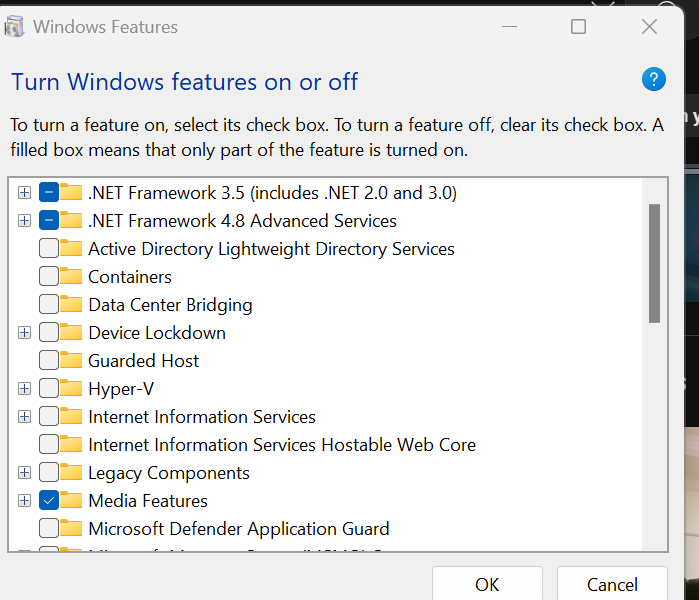
Task: Select the Data Center Bridging label
Action: (170, 305)
